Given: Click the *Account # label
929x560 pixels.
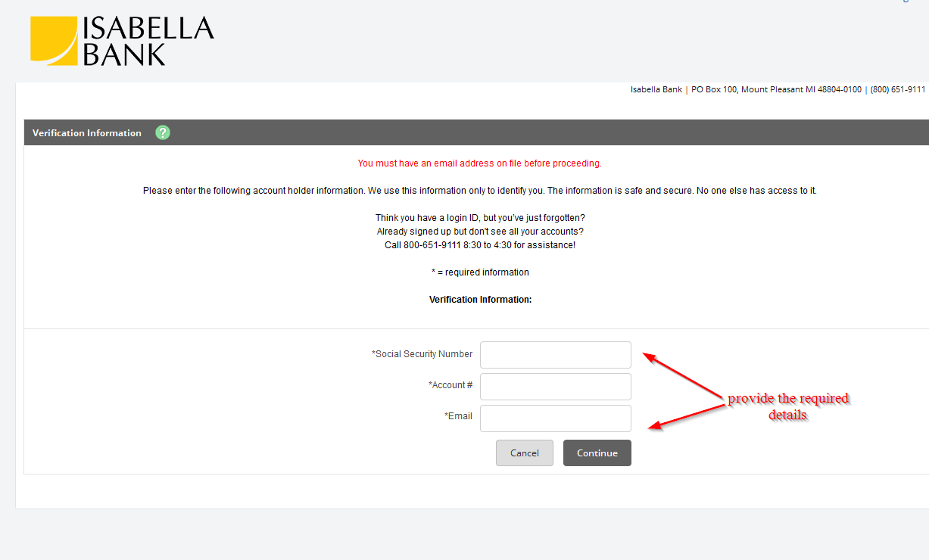Looking at the screenshot, I should 450,385.
